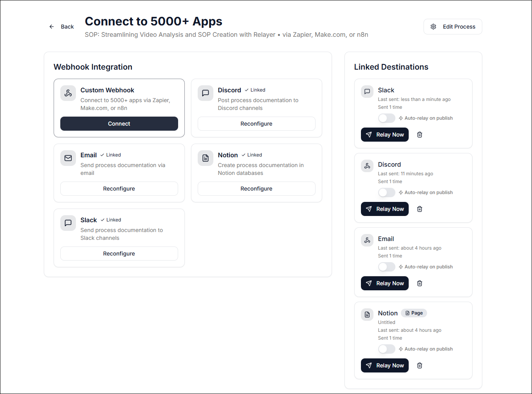Click the Discord chat bubble icon in Webhook Integration
The width and height of the screenshot is (532, 394).
pos(205,93)
